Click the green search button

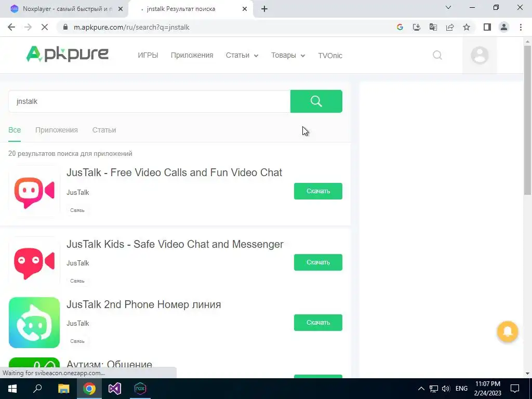tap(316, 101)
